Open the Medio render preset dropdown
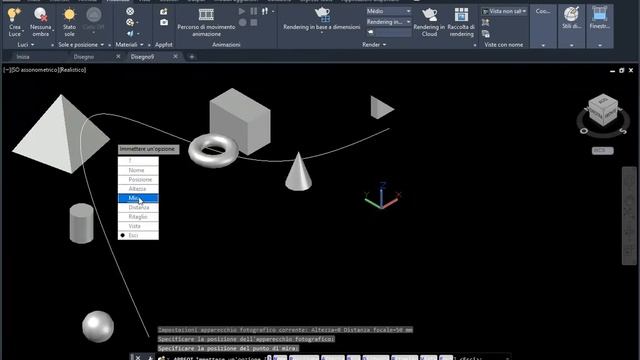Image resolution: width=640 pixels, height=360 pixels. 388,11
